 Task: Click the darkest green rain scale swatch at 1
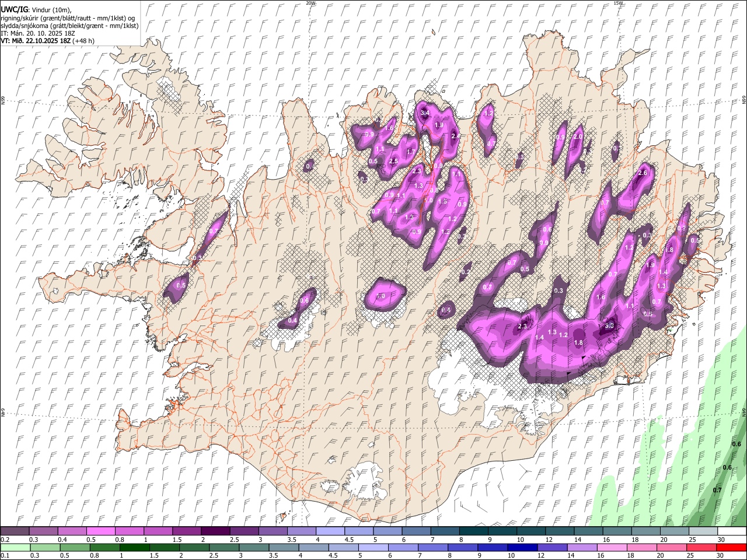coord(134,548)
